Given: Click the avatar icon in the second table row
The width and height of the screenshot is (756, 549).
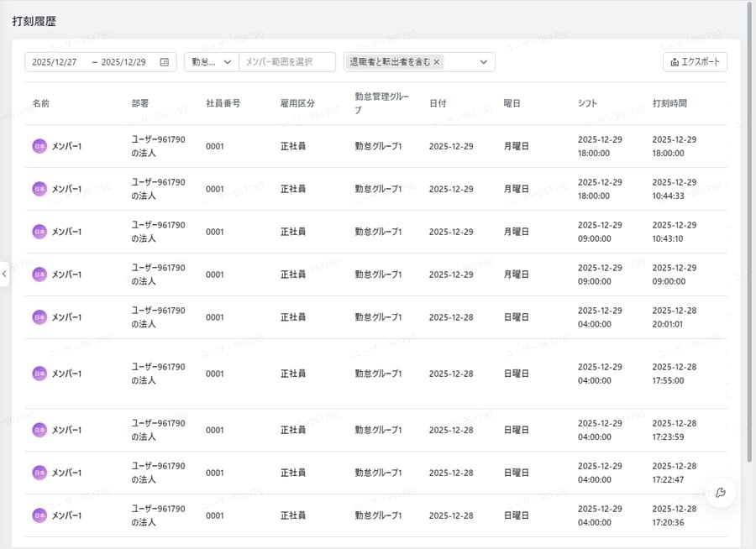Looking at the screenshot, I should click(39, 188).
